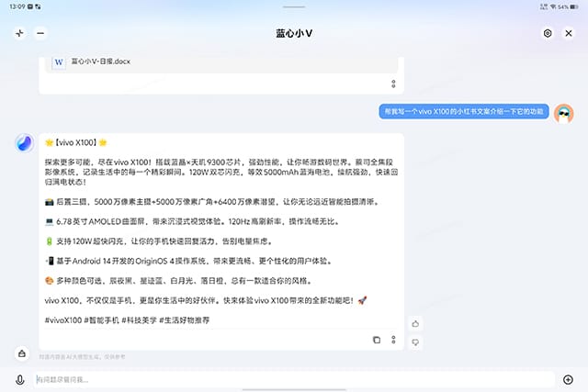The width and height of the screenshot is (588, 392).
Task: Click the sparkle new chat icon
Action: pos(19,33)
